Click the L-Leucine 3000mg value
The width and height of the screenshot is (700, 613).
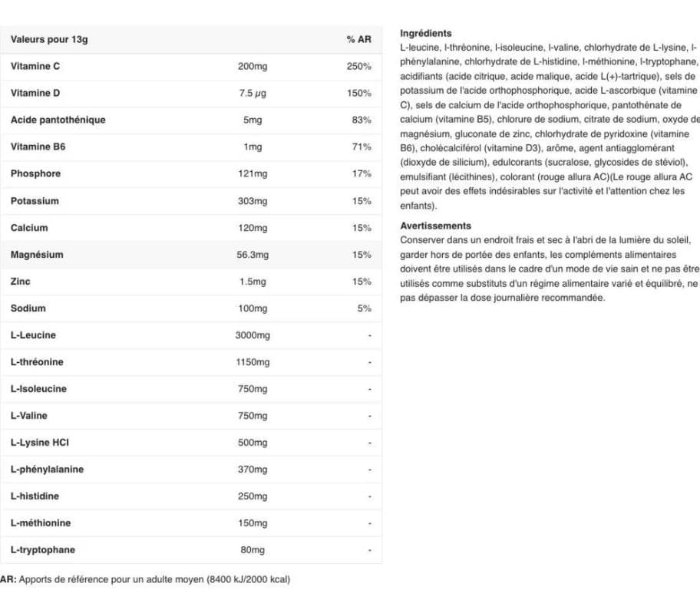point(253,335)
